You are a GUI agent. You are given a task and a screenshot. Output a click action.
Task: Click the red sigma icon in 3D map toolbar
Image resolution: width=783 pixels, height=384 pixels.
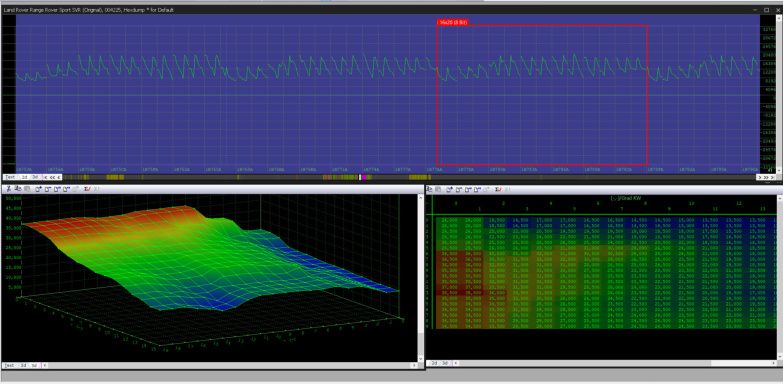pyautogui.click(x=87, y=189)
